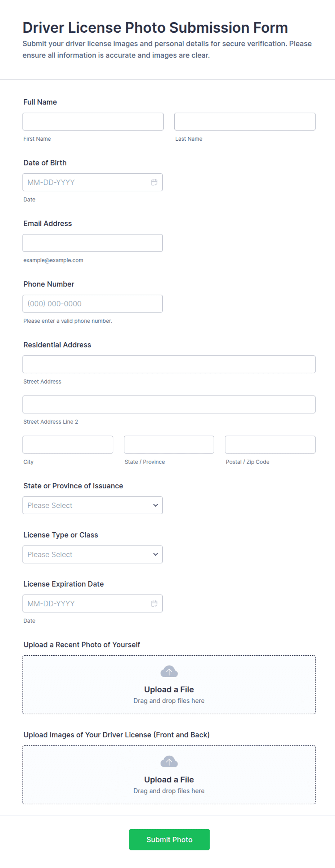Click the chevron arrow of License Type dropdown
The height and width of the screenshot is (868, 335).
point(155,554)
